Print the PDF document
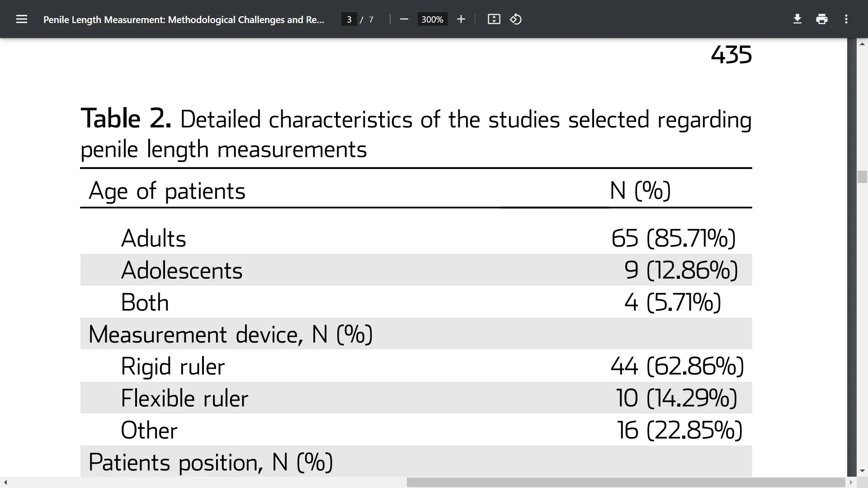This screenshot has width=868, height=488. pos(822,19)
